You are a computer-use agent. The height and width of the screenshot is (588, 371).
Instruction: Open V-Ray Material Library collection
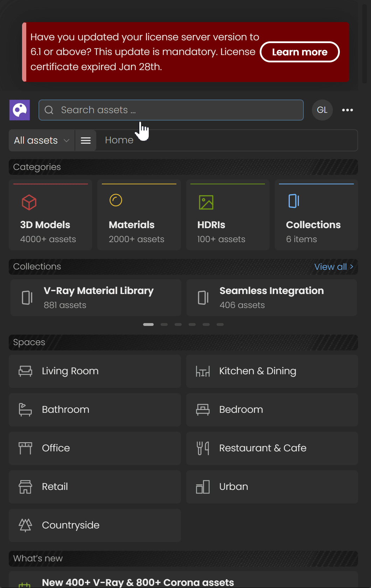coord(96,298)
